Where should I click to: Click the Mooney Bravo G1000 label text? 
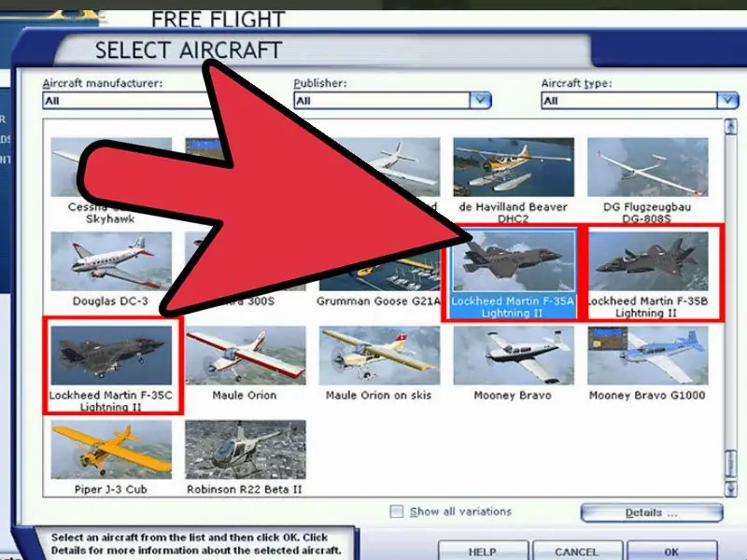pyautogui.click(x=647, y=395)
